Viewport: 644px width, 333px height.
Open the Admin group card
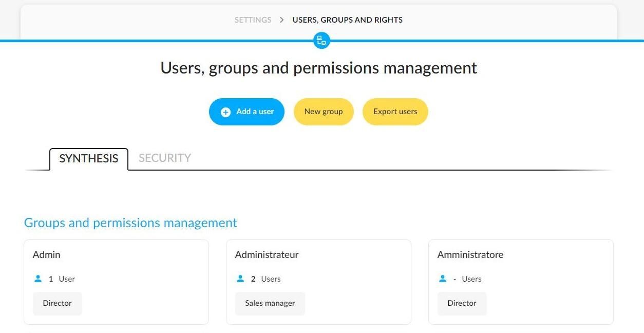117,282
